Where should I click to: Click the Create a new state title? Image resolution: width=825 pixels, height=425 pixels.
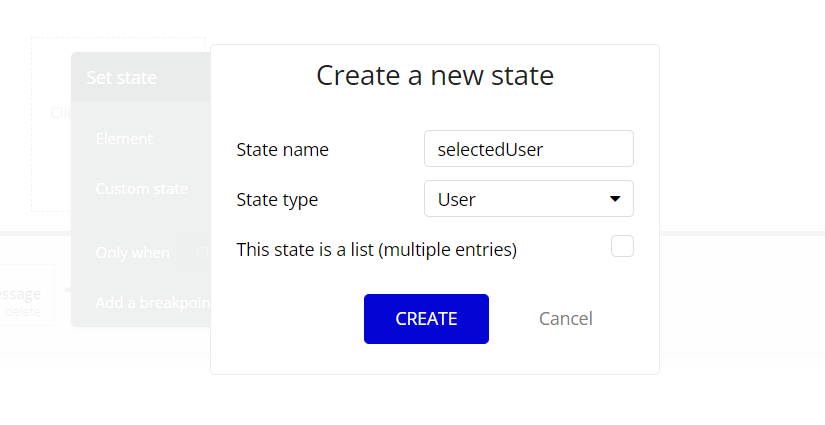pos(435,75)
